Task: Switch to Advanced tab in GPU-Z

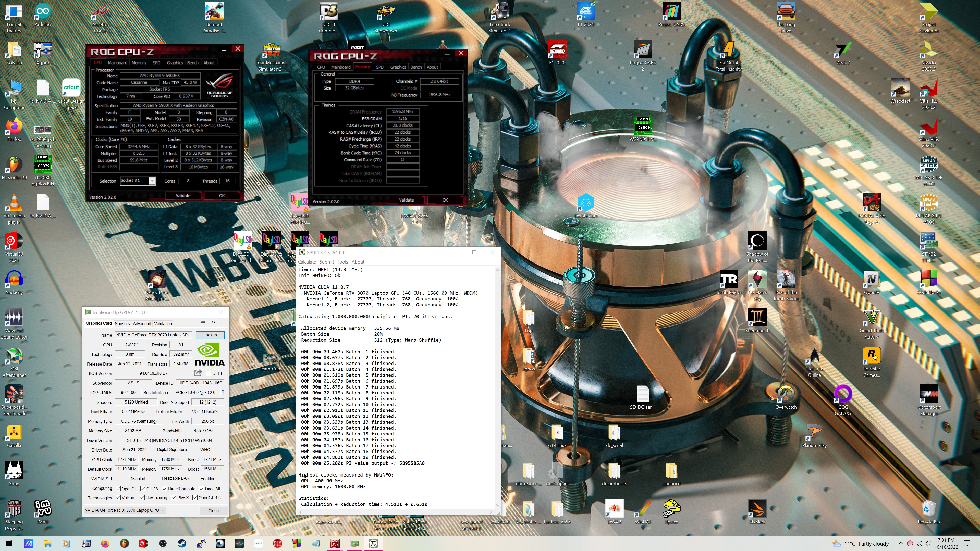Action: 142,324
